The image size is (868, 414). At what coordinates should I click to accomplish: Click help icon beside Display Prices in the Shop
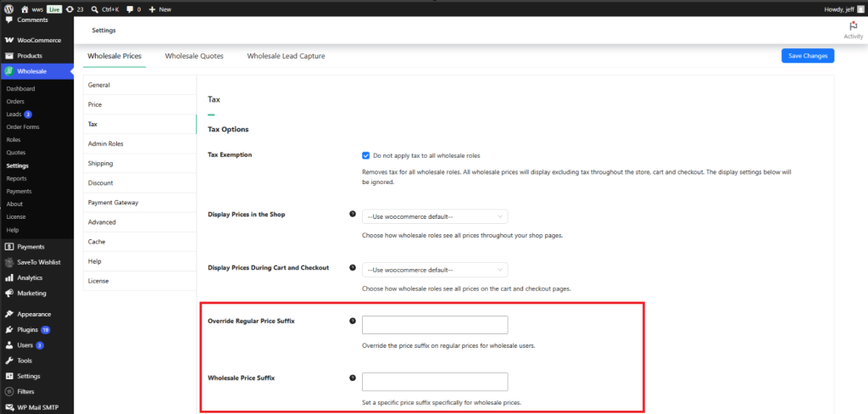(x=353, y=214)
